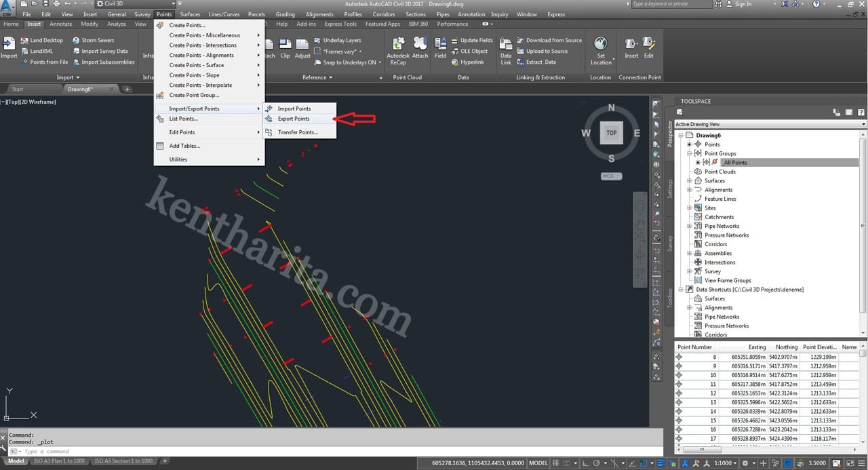This screenshot has width=868, height=470.
Task: Select the _All Points group
Action: click(734, 163)
